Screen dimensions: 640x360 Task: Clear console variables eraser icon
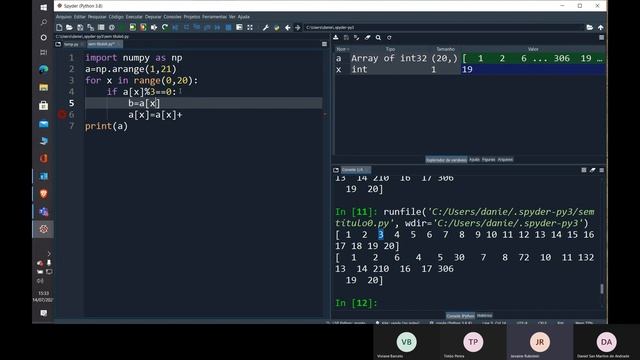(x=593, y=170)
